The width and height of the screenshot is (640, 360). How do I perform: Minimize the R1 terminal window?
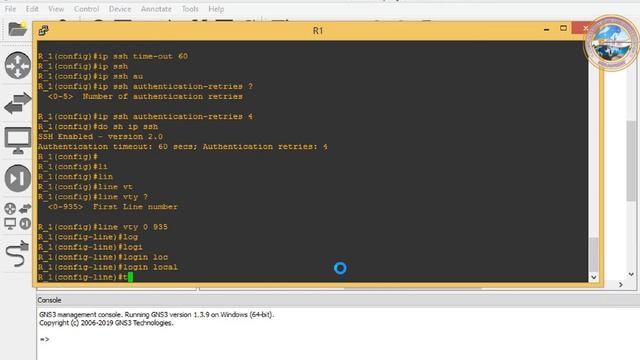pyautogui.click(x=547, y=29)
